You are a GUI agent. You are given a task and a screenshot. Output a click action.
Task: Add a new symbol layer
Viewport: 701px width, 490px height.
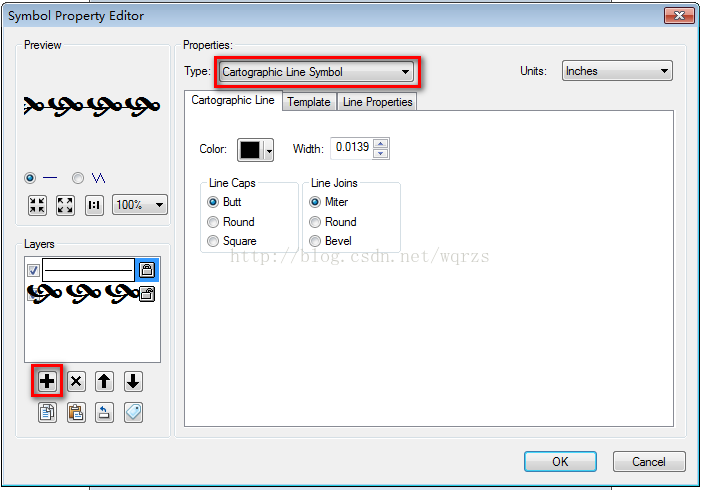[x=47, y=381]
